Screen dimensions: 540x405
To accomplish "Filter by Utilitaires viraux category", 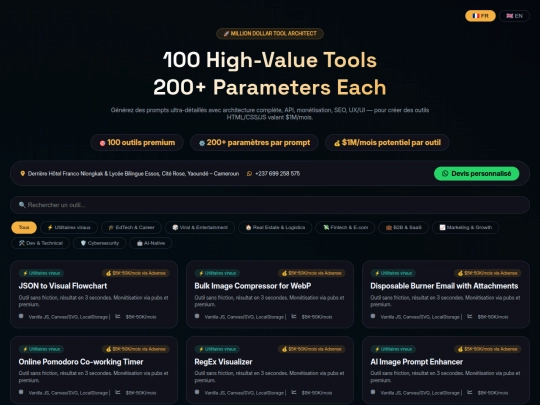I will pyautogui.click(x=69, y=227).
